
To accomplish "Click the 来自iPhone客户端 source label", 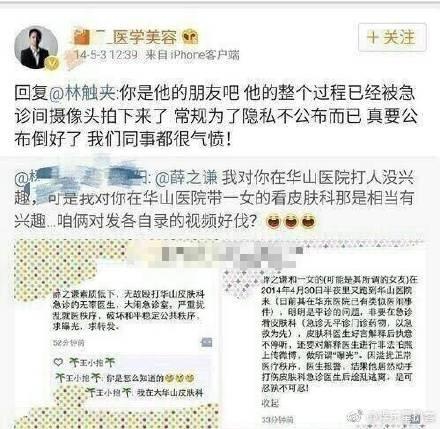I will pyautogui.click(x=192, y=55).
